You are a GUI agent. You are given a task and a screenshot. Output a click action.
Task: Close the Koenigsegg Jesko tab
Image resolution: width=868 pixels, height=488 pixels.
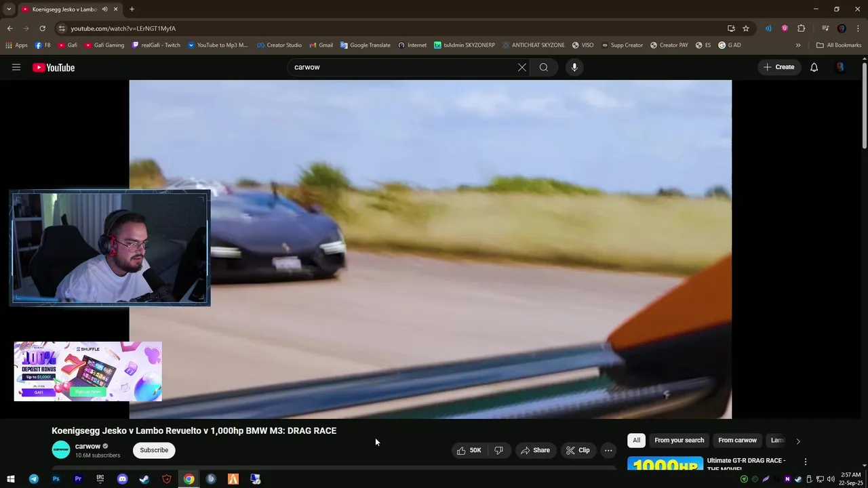tap(115, 9)
